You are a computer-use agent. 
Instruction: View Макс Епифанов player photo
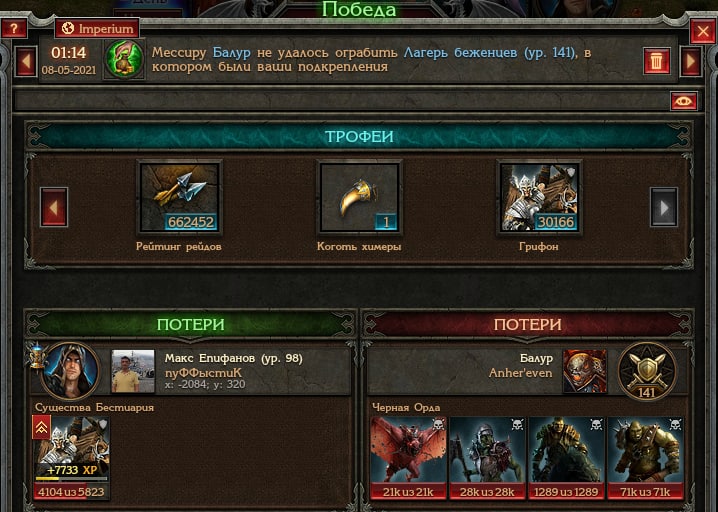133,371
